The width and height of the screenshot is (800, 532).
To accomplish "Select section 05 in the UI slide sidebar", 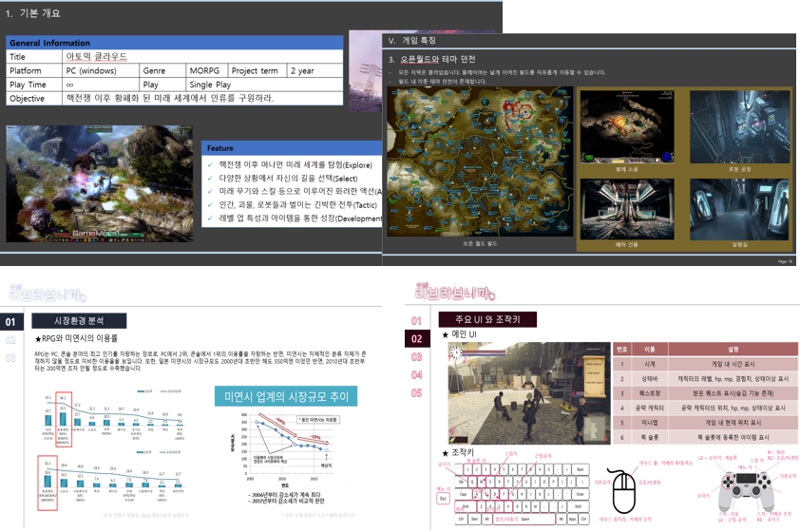I will [x=416, y=392].
